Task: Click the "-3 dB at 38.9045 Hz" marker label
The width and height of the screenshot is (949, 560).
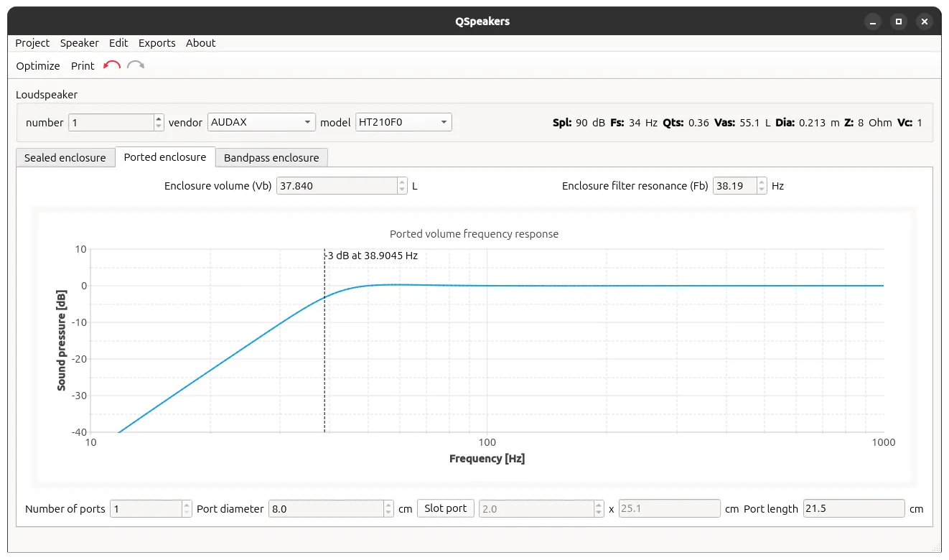Action: coord(371,256)
